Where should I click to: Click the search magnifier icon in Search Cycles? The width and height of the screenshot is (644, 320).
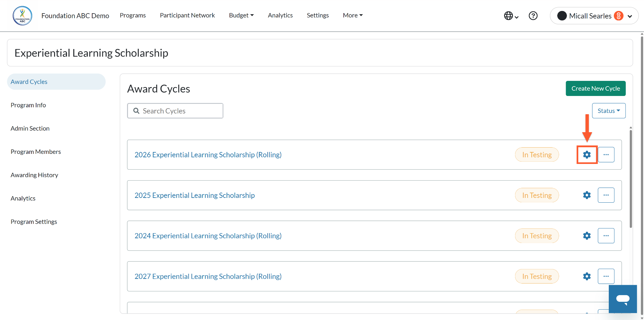[x=136, y=111]
